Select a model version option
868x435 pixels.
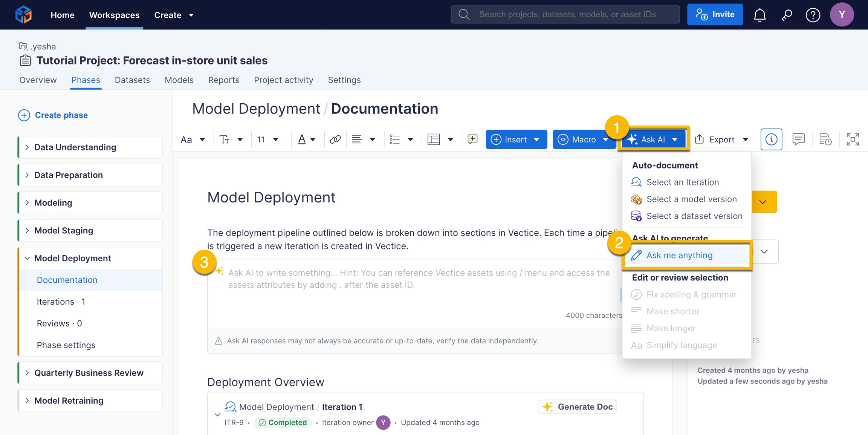691,199
